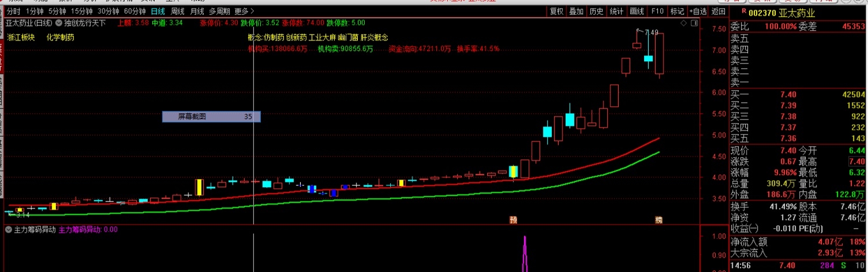Click the 大宗流入 2.93亿 row
The image size is (868, 272).
pos(798,252)
